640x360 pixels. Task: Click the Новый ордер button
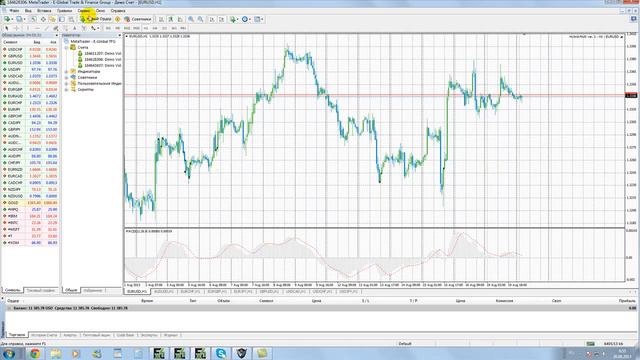pos(96,19)
